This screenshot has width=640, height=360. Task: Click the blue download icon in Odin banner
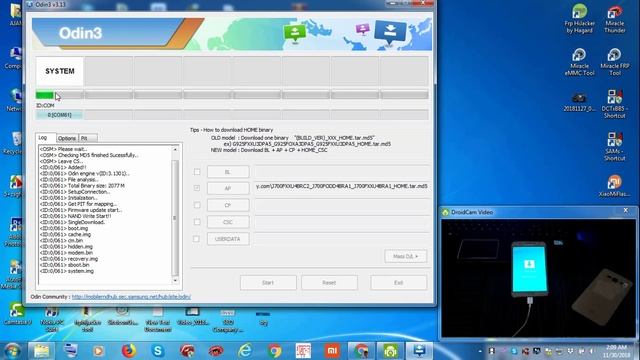(390, 31)
